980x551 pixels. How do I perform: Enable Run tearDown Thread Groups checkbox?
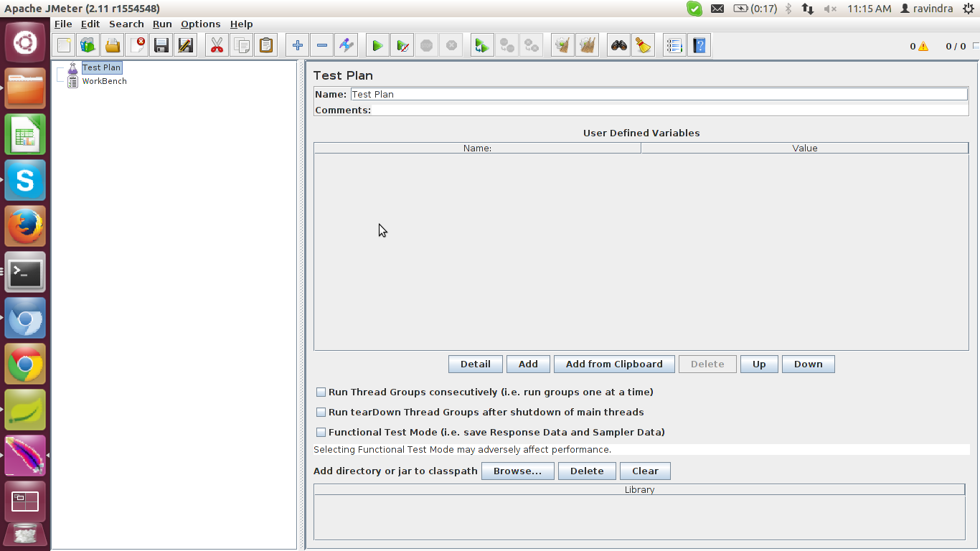coord(321,413)
